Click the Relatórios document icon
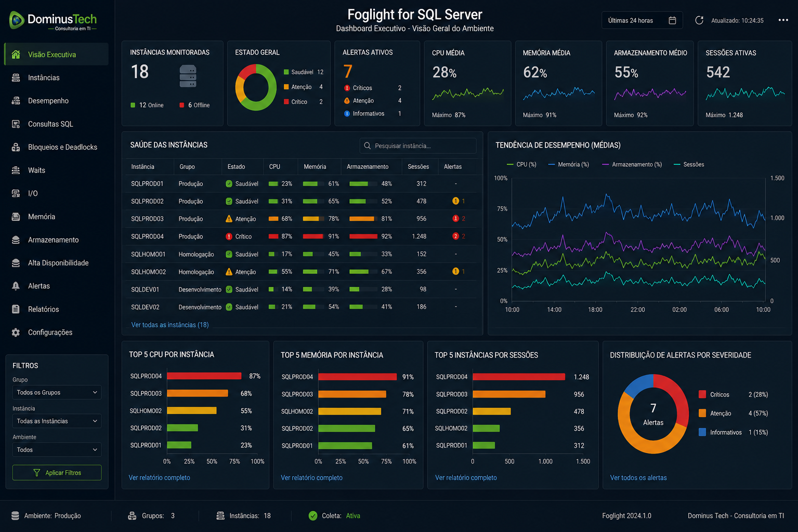 [x=16, y=309]
